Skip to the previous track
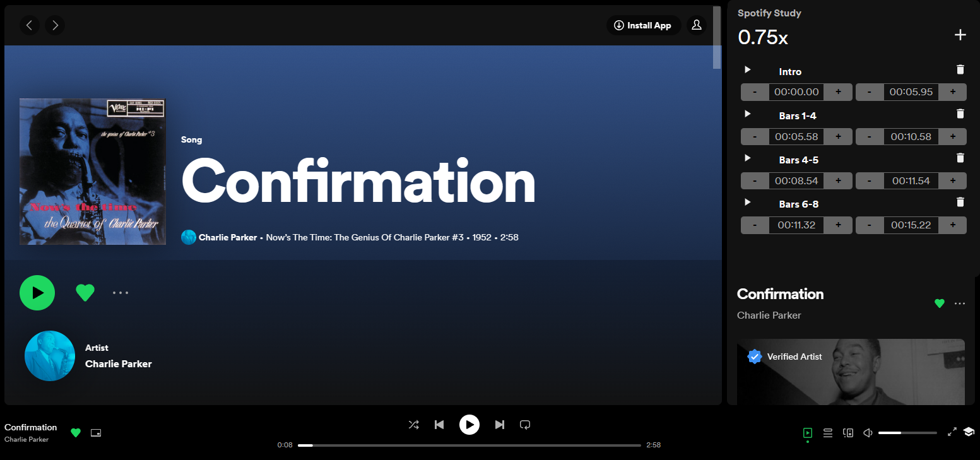This screenshot has height=460, width=980. pos(439,425)
